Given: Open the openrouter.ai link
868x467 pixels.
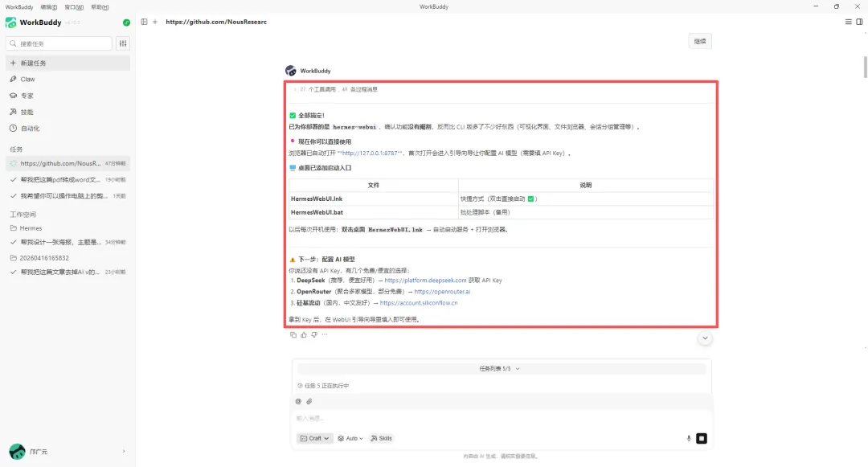Looking at the screenshot, I should coord(442,292).
